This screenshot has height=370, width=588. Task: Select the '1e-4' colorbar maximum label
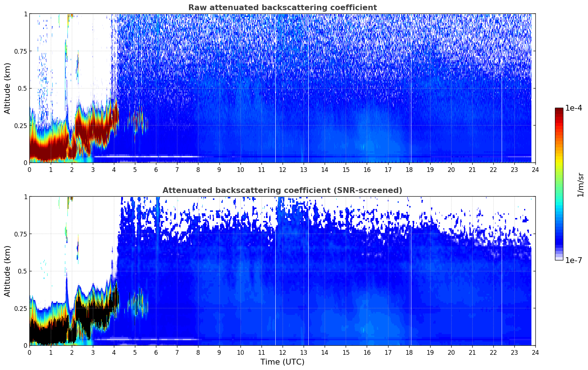click(573, 108)
